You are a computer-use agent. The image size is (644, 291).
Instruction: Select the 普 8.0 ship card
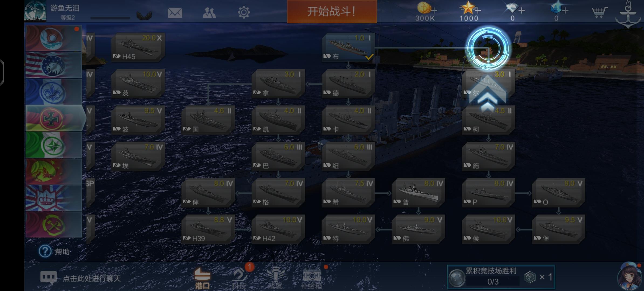pyautogui.click(x=418, y=193)
